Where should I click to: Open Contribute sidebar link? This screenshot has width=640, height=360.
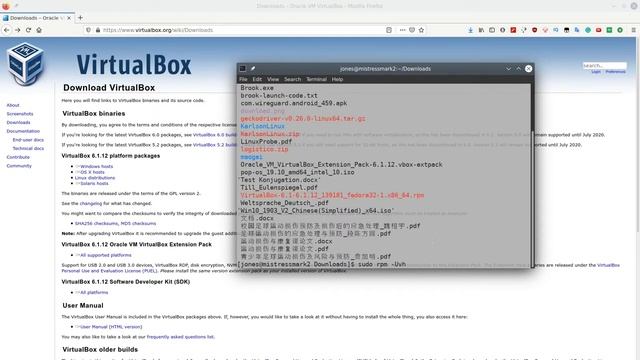[x=18, y=157]
